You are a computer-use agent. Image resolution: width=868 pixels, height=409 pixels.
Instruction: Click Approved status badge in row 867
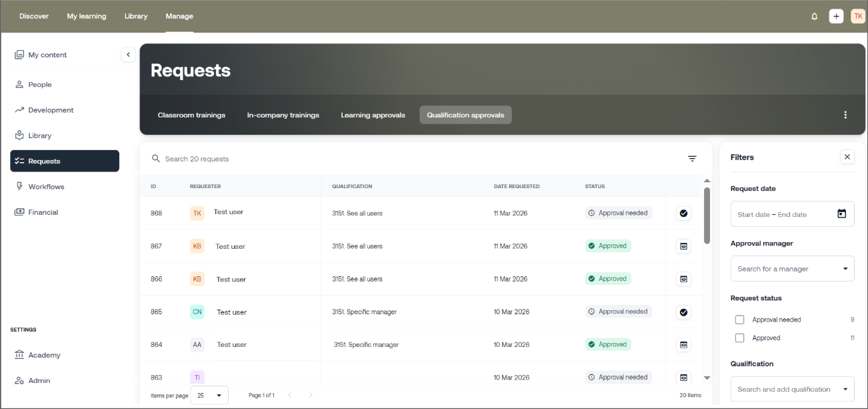click(x=608, y=246)
